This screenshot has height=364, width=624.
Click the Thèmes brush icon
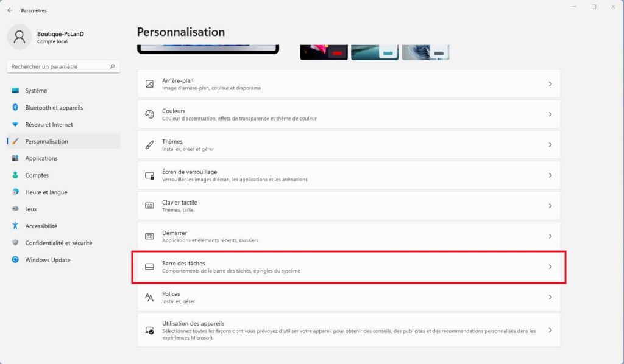tap(149, 145)
